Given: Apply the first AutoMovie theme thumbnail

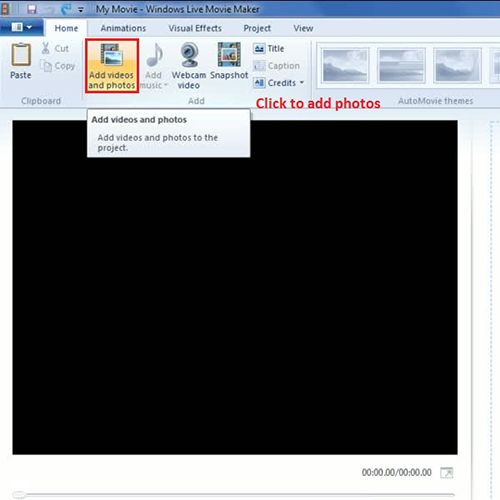Looking at the screenshot, I should pos(345,65).
